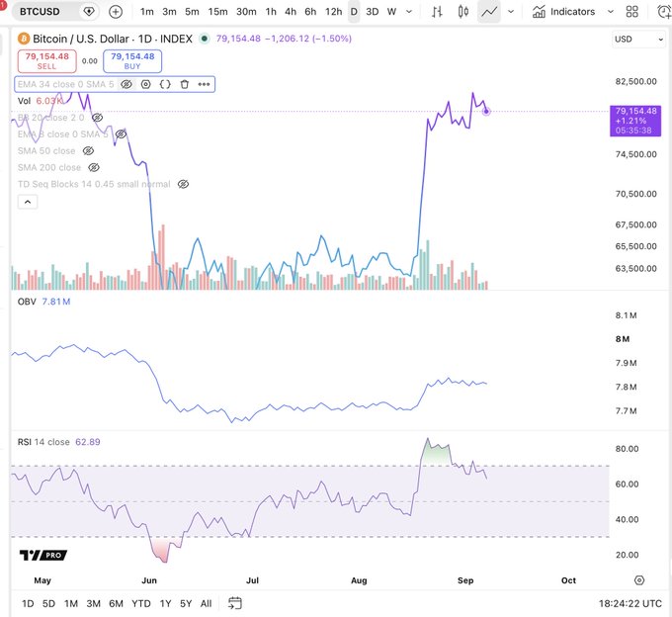
Task: Open the Indicators menu
Action: pyautogui.click(x=563, y=12)
